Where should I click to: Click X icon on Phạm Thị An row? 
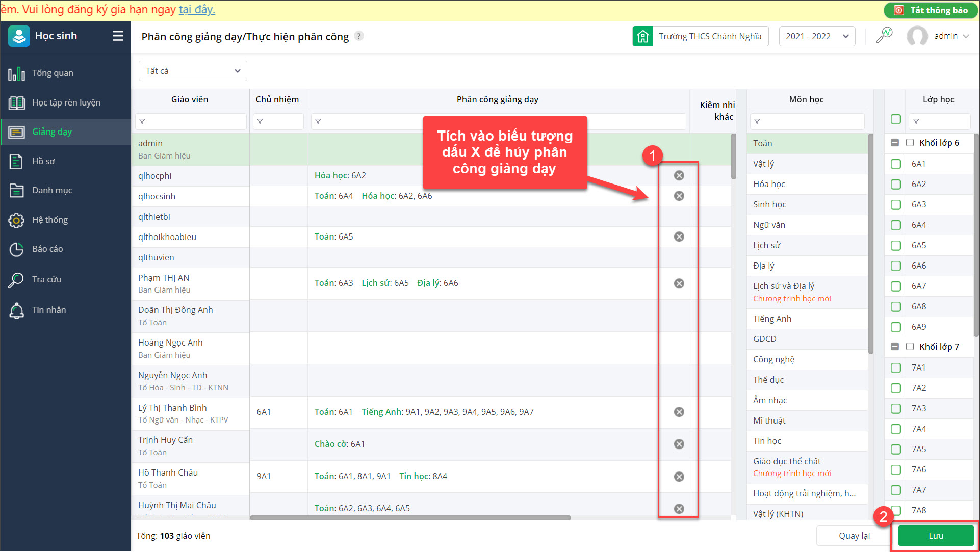tap(679, 283)
